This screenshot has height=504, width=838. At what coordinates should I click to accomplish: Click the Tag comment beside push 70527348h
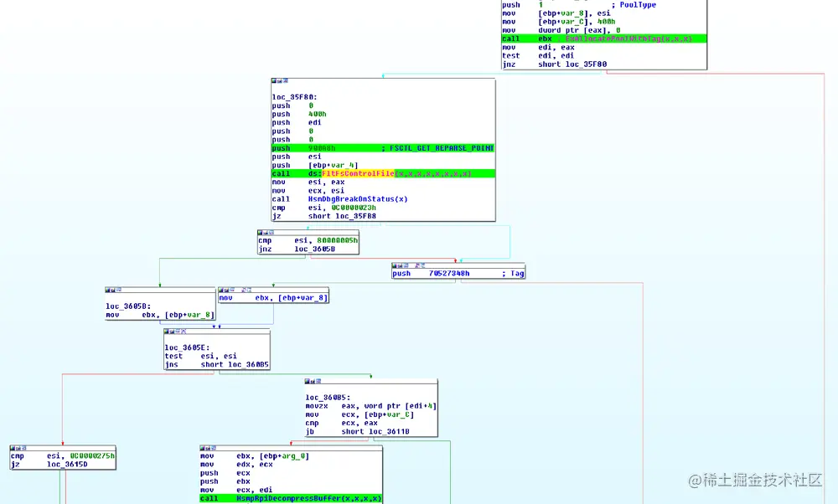pos(514,272)
